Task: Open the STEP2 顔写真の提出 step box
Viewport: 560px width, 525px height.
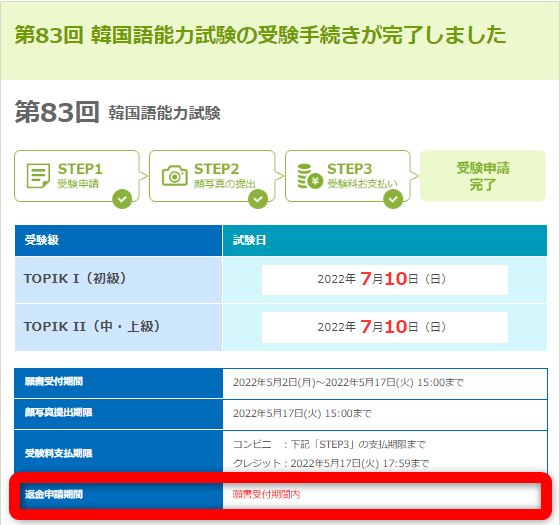Action: 212,176
